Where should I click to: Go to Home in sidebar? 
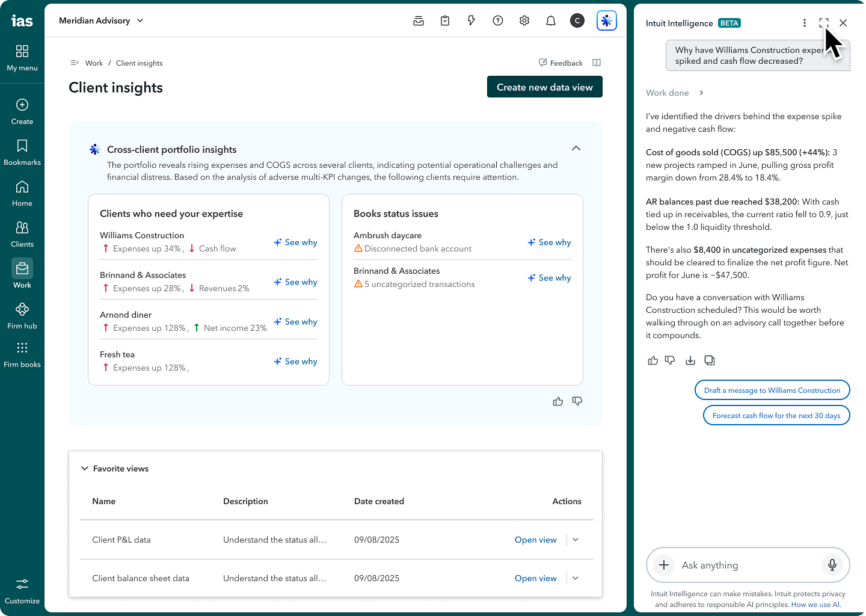(22, 193)
